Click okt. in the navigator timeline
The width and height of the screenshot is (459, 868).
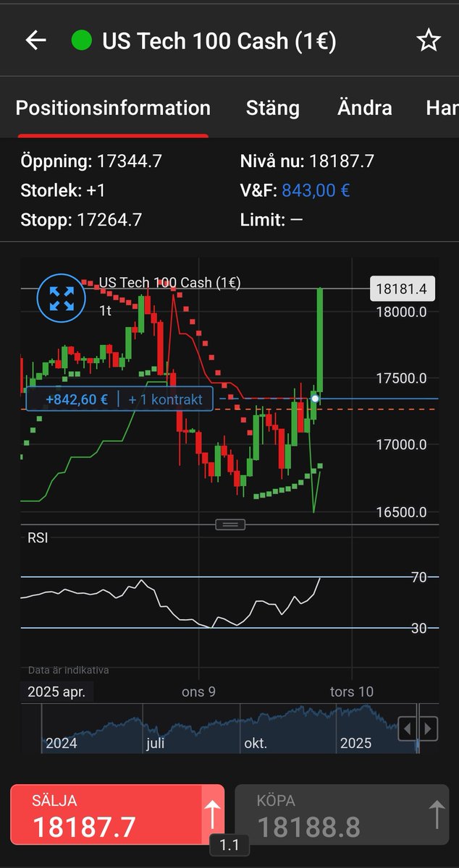(256, 743)
